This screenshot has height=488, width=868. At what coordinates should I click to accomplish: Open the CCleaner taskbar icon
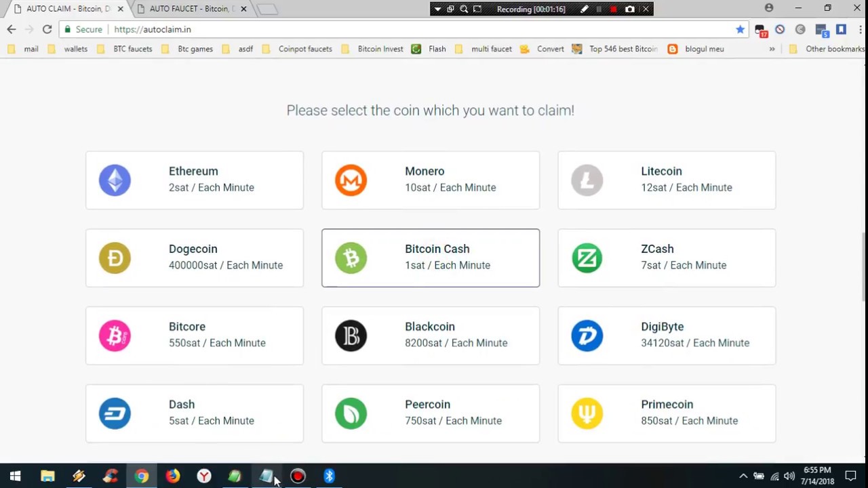click(x=110, y=476)
